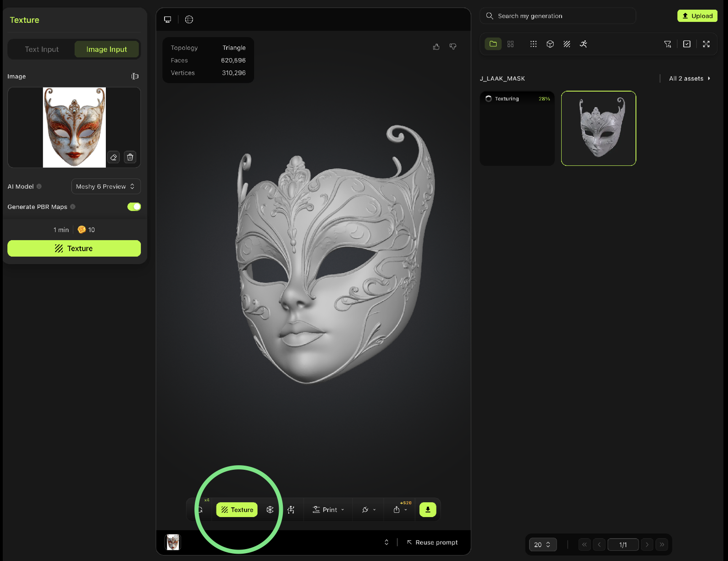Click the retry icon marked x4
The height and width of the screenshot is (561, 728).
tap(200, 509)
